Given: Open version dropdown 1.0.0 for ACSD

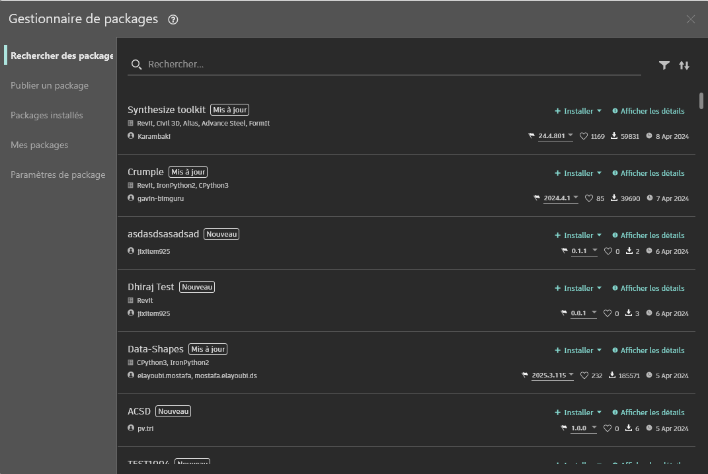Looking at the screenshot, I should (x=583, y=428).
